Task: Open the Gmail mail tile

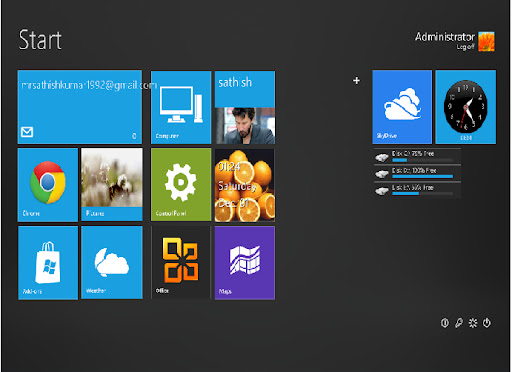Action: [80, 107]
